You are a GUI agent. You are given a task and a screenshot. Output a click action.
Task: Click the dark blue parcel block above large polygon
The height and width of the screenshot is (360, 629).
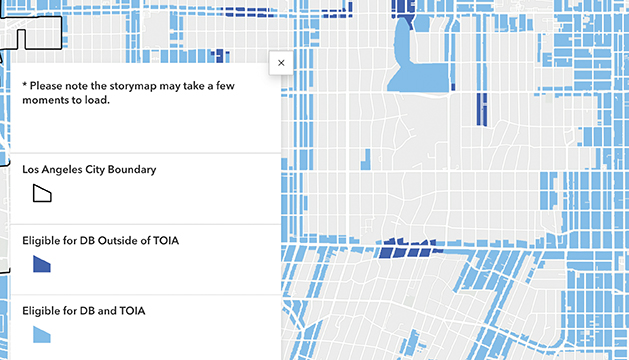[x=404, y=10]
